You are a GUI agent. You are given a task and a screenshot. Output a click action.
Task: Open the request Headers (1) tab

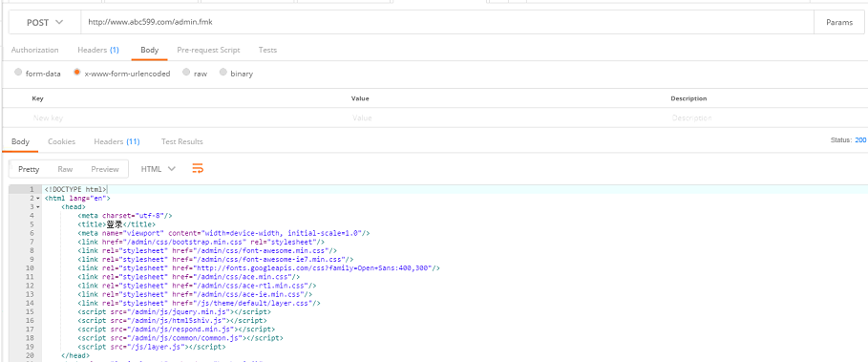coord(98,50)
